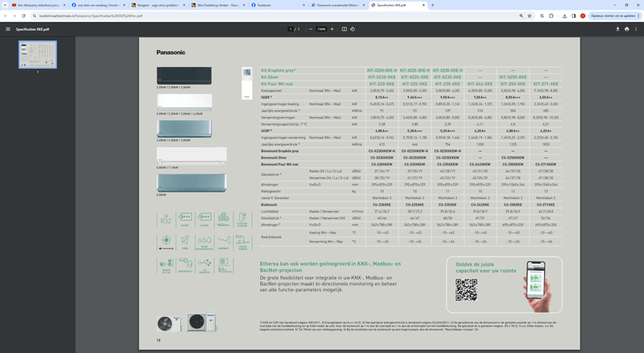
Task: Bookmark this page with star icon
Action: coord(530,16)
